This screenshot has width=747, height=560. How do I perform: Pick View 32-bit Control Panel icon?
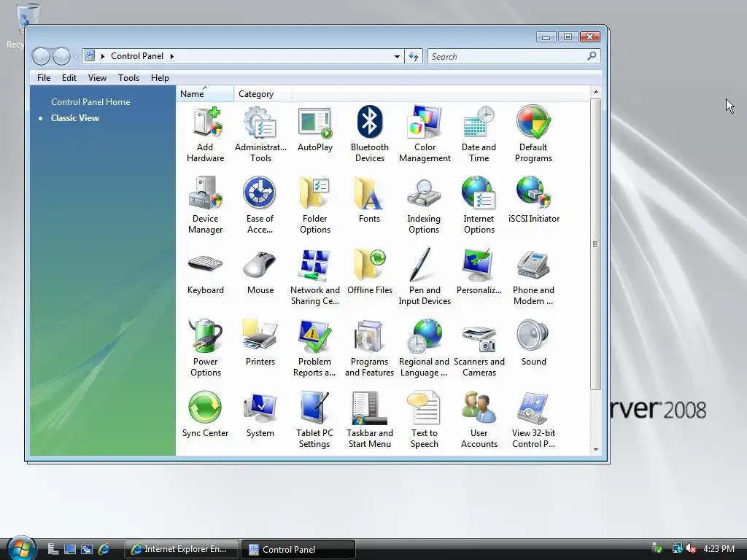[x=533, y=419]
